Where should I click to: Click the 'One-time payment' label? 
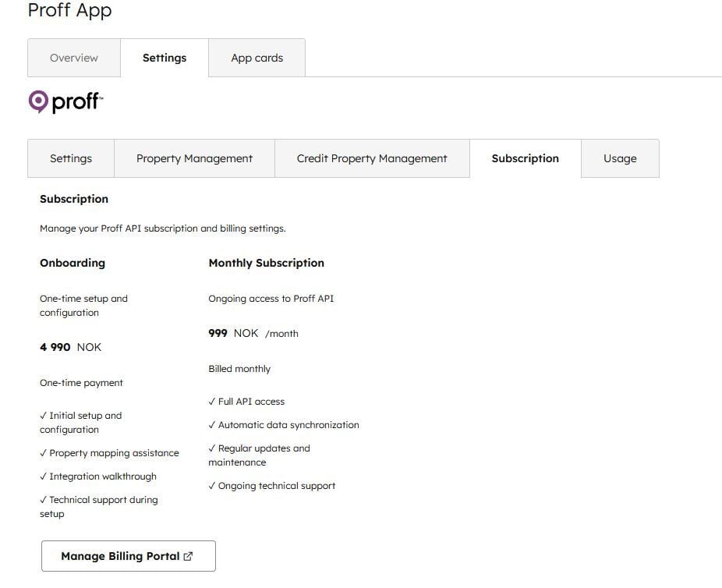click(82, 383)
